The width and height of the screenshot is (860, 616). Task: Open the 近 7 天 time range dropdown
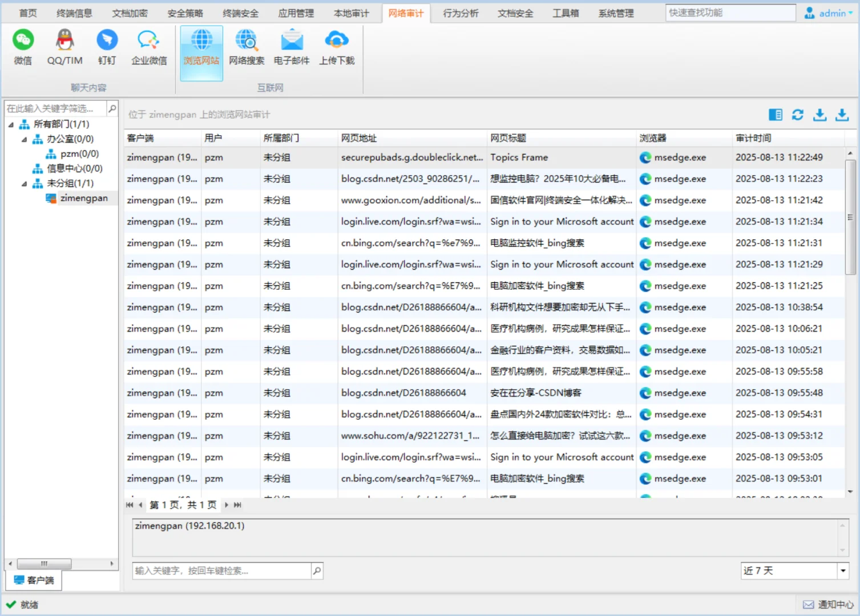pos(843,570)
